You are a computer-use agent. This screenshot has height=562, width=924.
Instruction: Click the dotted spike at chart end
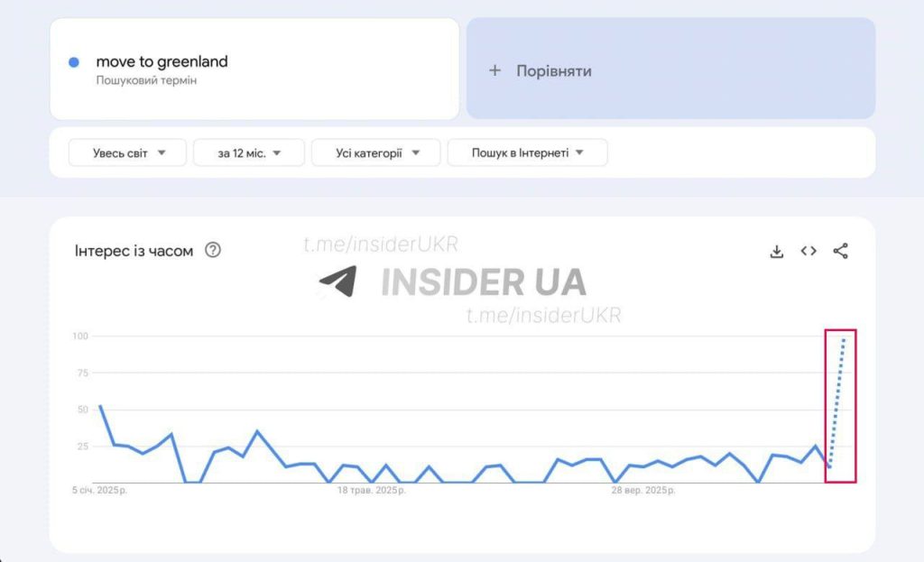837,403
